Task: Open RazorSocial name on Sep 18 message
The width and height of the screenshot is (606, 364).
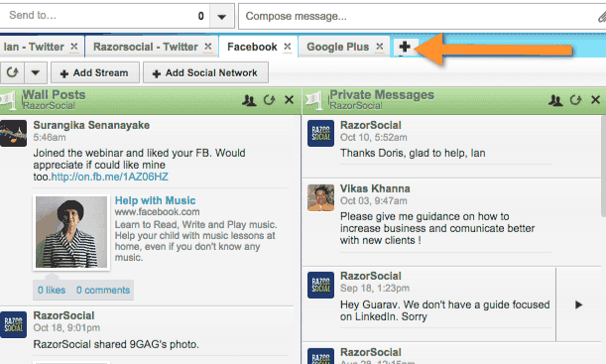Action: tap(371, 276)
